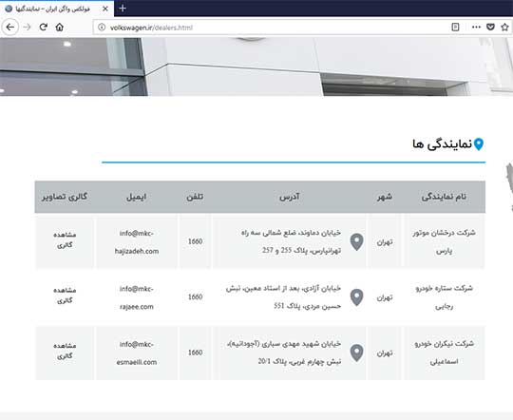The height and width of the screenshot is (420, 513).
Task: Go back with the browser back arrow
Action: point(10,27)
